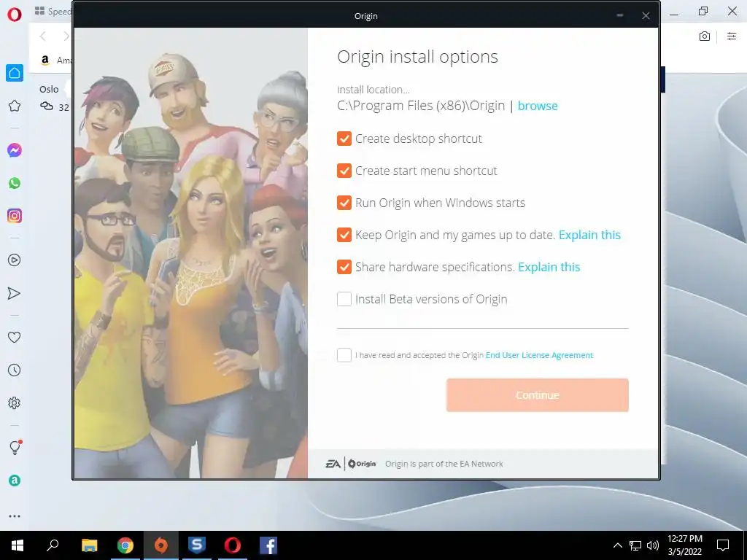
Task: Click the green 'a' icon in Opera sidebar
Action: pos(15,481)
